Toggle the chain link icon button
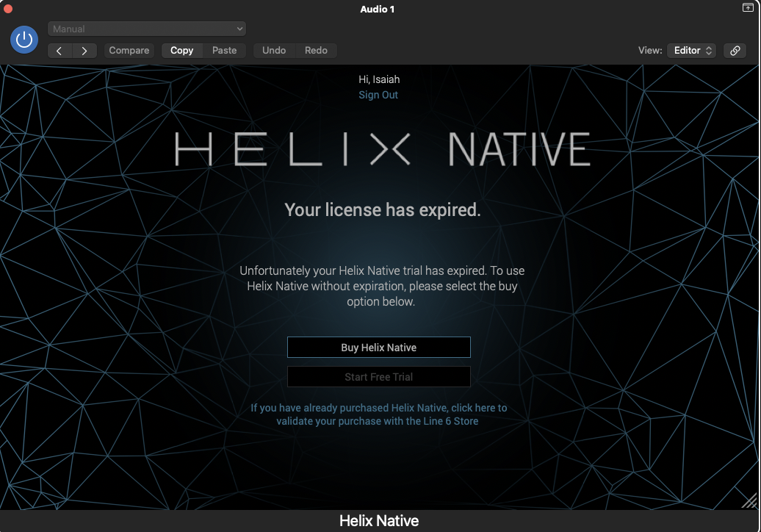Image resolution: width=761 pixels, height=532 pixels. [x=735, y=51]
